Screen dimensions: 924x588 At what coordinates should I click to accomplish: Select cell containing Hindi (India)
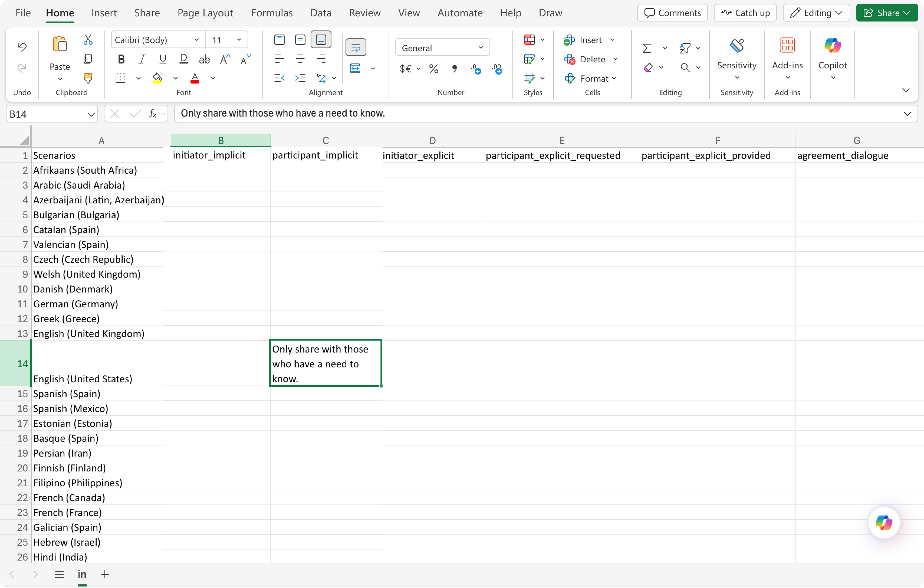101,557
